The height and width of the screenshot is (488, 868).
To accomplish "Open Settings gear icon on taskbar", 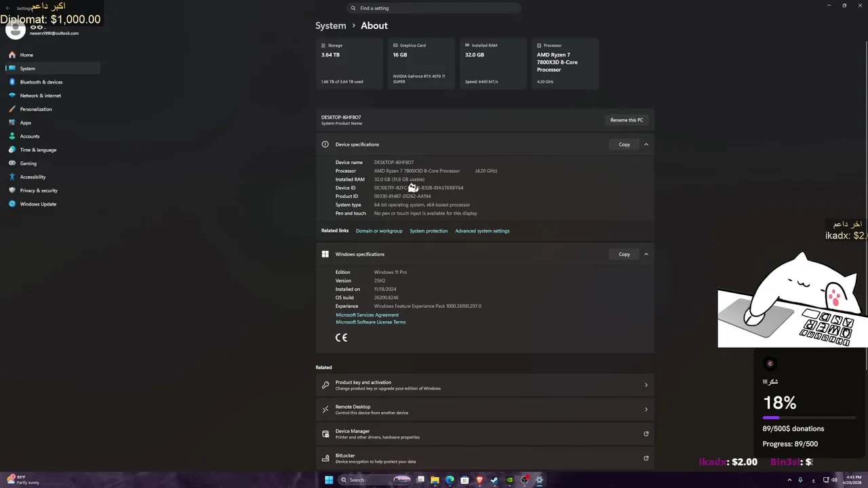I will pyautogui.click(x=539, y=480).
